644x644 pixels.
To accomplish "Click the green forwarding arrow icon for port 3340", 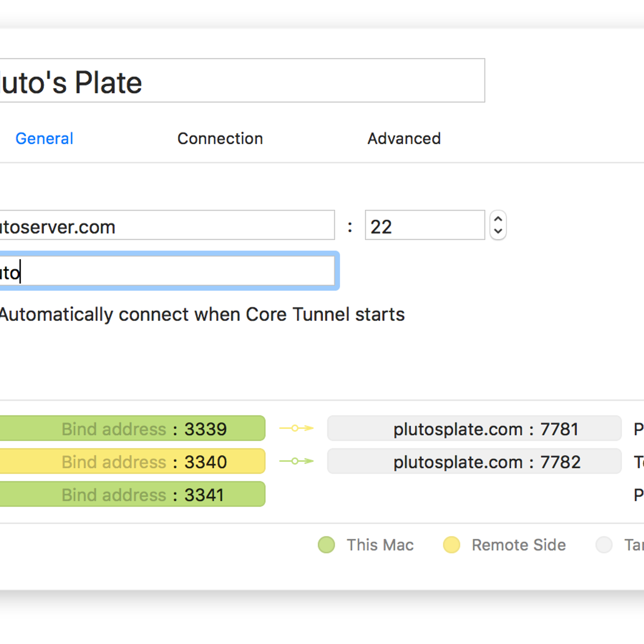I will (x=297, y=461).
